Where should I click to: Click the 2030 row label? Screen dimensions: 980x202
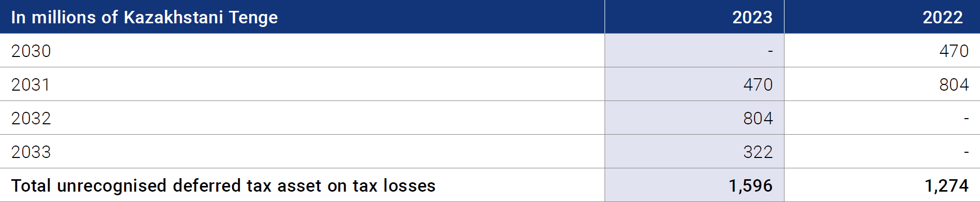(x=31, y=51)
